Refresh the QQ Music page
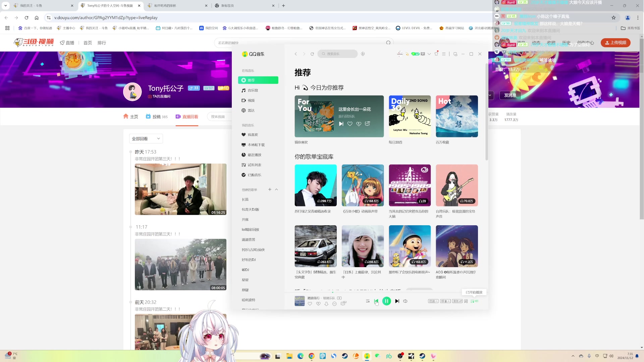This screenshot has width=644, height=362. [312, 54]
